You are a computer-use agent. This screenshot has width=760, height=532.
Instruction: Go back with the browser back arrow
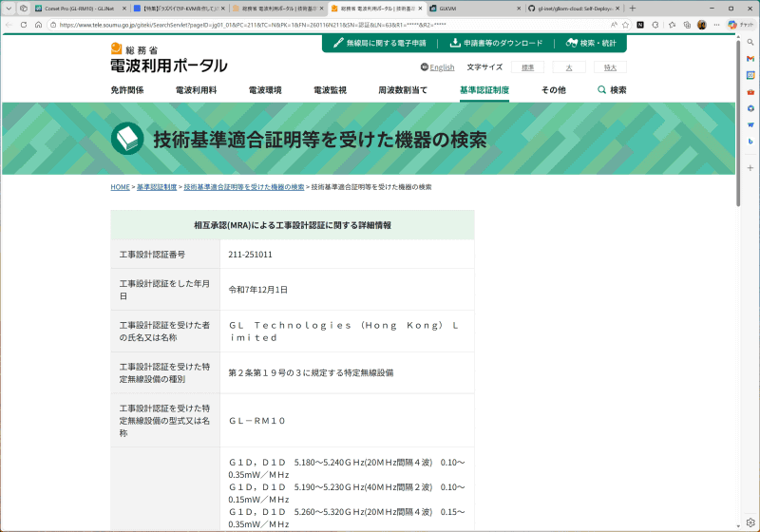(9, 25)
